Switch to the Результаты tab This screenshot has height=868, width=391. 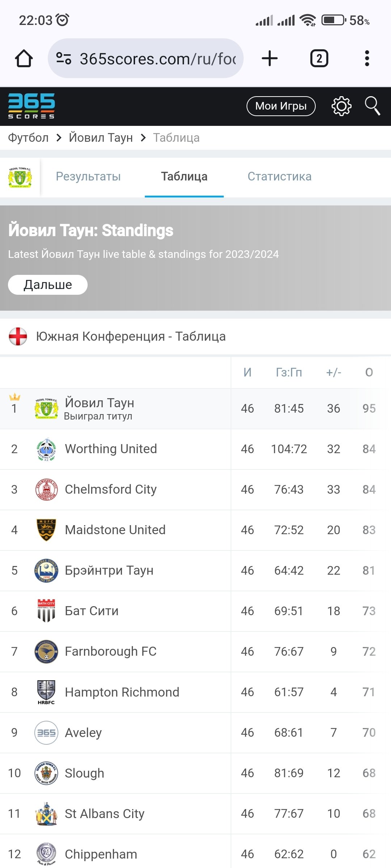tap(88, 176)
